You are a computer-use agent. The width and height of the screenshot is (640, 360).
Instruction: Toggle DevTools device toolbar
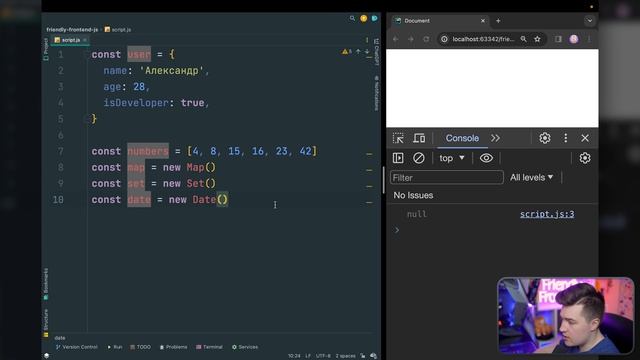[x=419, y=138]
